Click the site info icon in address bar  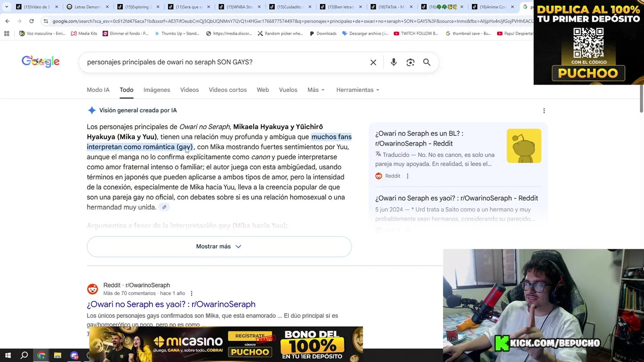[x=46, y=21]
